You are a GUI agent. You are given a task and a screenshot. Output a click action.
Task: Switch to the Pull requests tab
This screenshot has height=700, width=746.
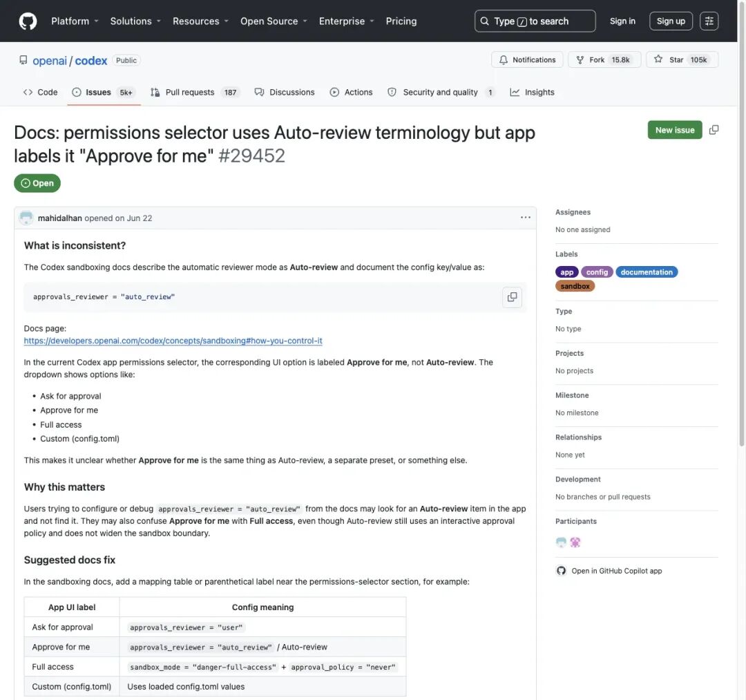click(x=195, y=93)
